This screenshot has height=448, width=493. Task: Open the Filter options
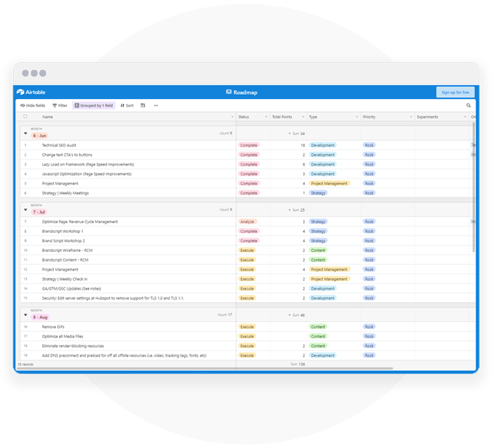pyautogui.click(x=60, y=105)
